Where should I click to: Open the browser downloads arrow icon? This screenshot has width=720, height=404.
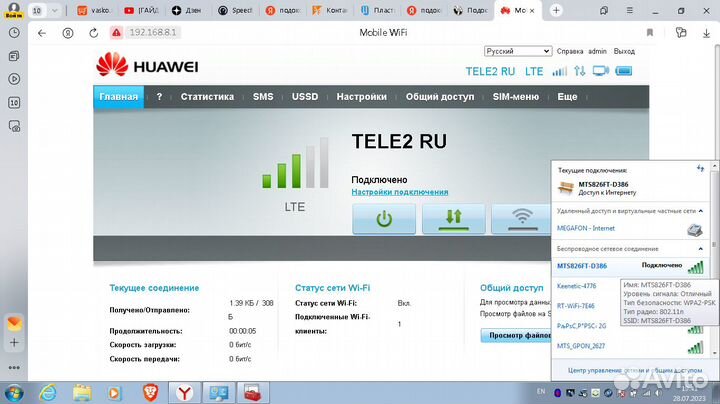coord(706,33)
